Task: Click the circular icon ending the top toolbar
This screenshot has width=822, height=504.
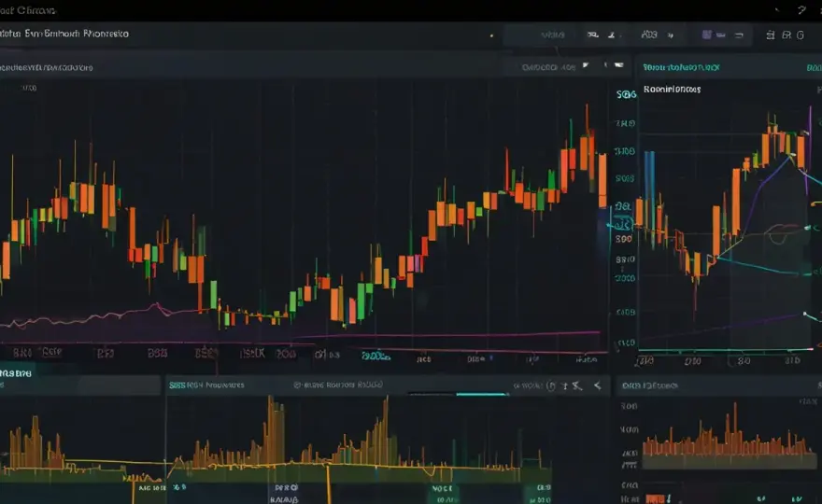Action: click(800, 35)
